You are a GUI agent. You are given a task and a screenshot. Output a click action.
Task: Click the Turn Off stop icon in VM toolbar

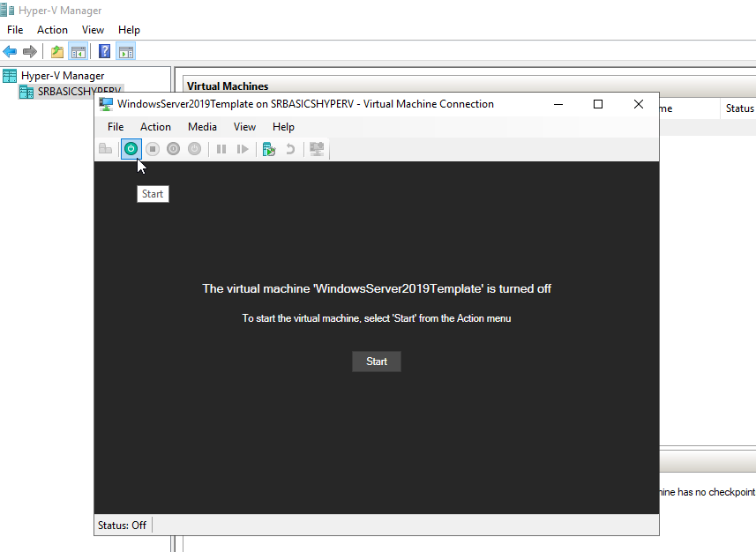[153, 149]
